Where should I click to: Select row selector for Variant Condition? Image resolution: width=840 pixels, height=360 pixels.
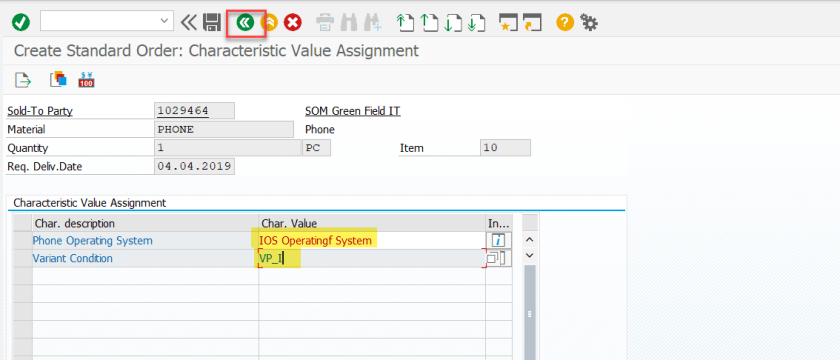(22, 258)
